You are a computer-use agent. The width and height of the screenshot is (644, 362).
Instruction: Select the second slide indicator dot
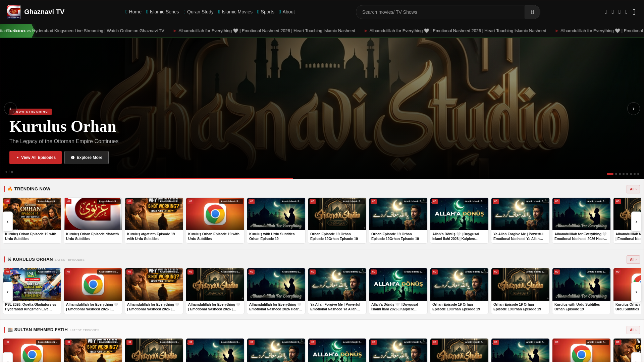coord(616,174)
